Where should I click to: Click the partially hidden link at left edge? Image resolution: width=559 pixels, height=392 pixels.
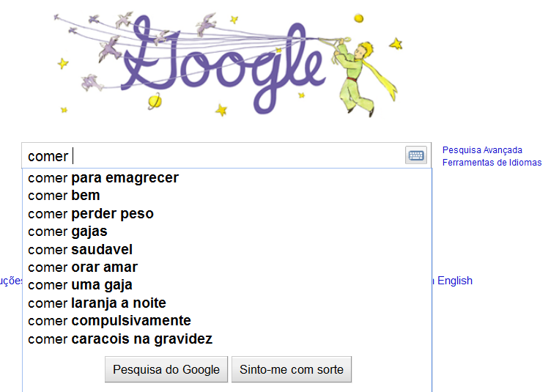pos(7,281)
